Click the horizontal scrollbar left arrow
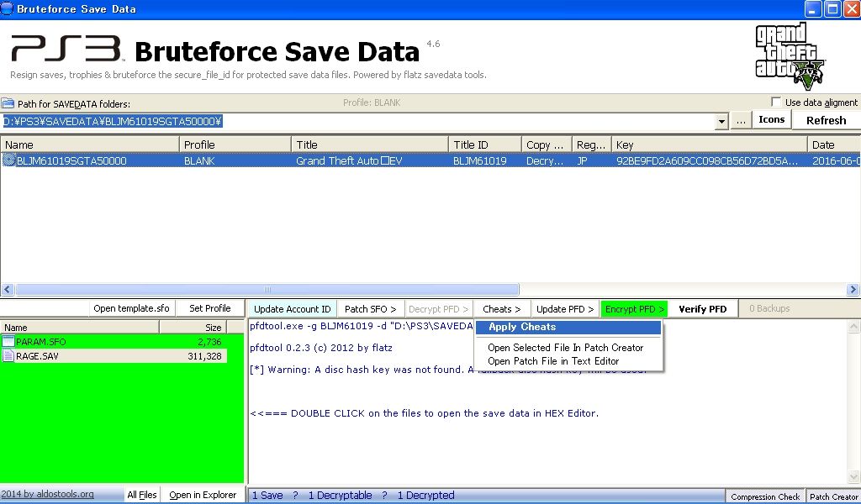The width and height of the screenshot is (861, 504). (x=7, y=289)
